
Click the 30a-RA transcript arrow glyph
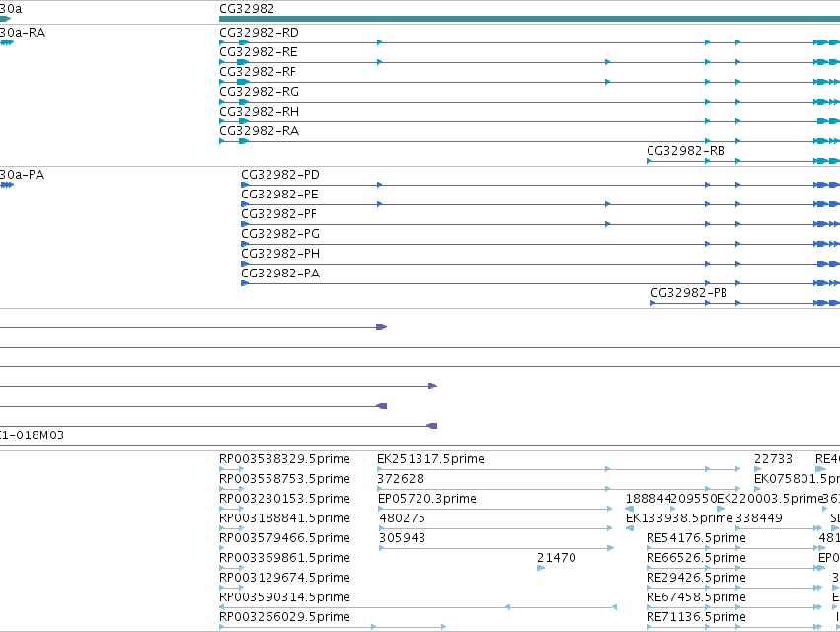[7, 42]
